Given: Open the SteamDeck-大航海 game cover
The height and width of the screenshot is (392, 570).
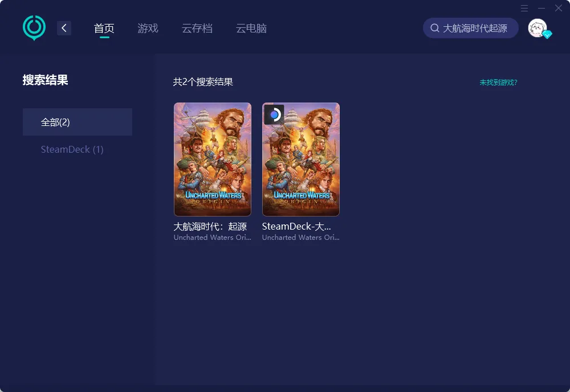Looking at the screenshot, I should click(x=300, y=159).
